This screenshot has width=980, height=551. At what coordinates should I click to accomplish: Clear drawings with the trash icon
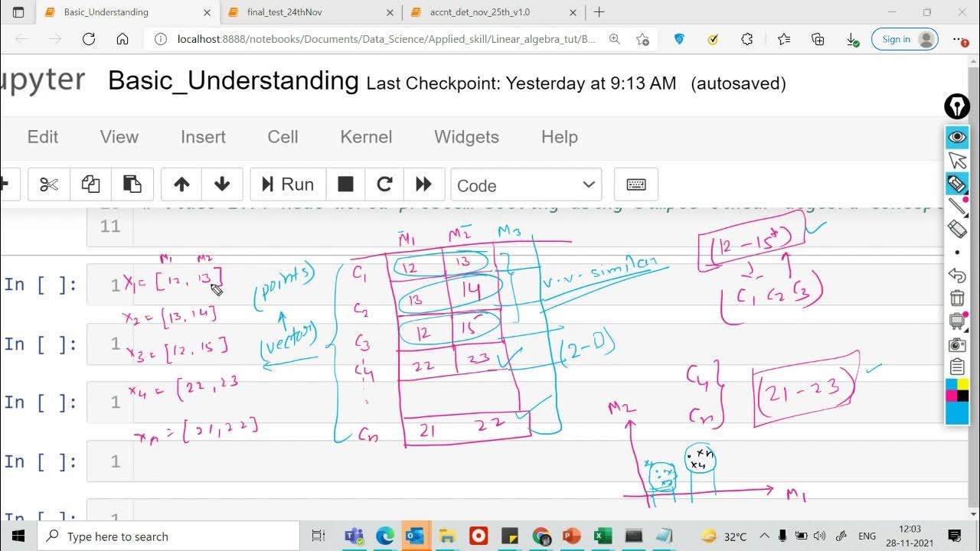tap(957, 298)
